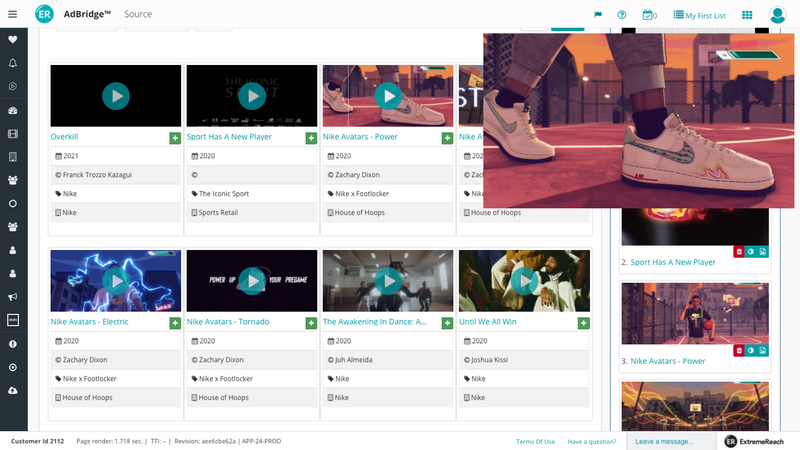
Task: Open list item 2 Sport Has A New Player
Action: click(673, 262)
